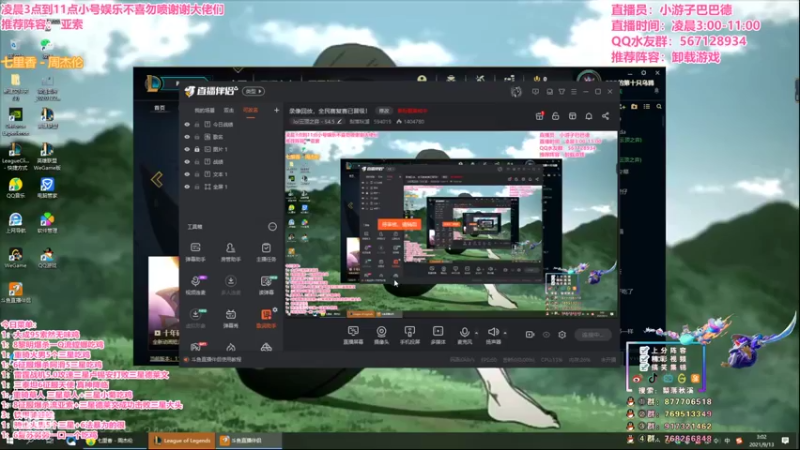Switch to the middle scene tab

pyautogui.click(x=229, y=110)
